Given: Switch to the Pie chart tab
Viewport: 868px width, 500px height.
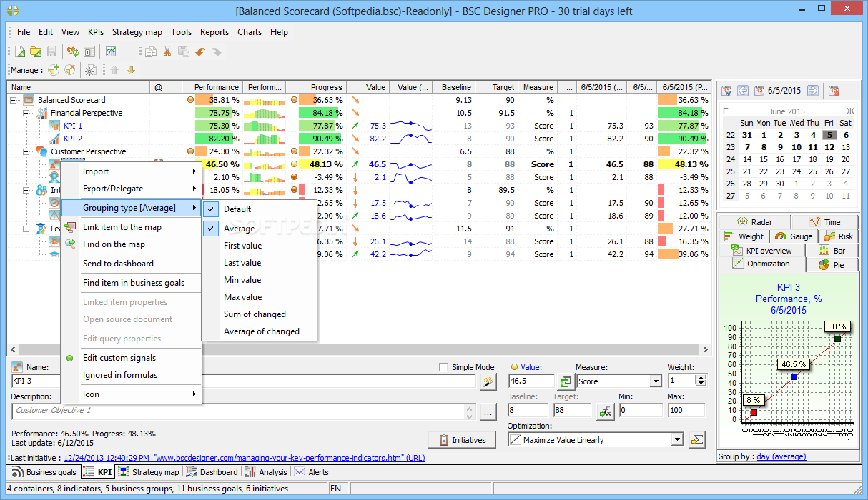Looking at the screenshot, I should (832, 264).
